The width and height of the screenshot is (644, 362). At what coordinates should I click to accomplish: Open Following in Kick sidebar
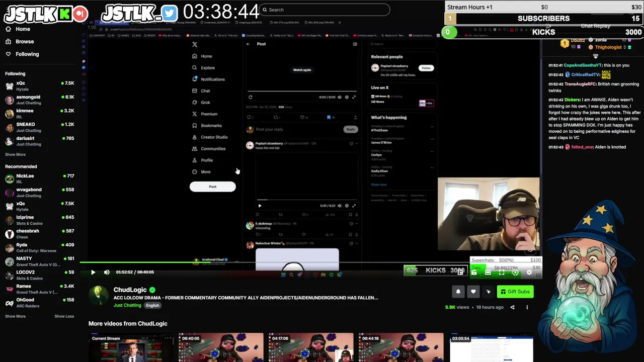tap(22, 54)
